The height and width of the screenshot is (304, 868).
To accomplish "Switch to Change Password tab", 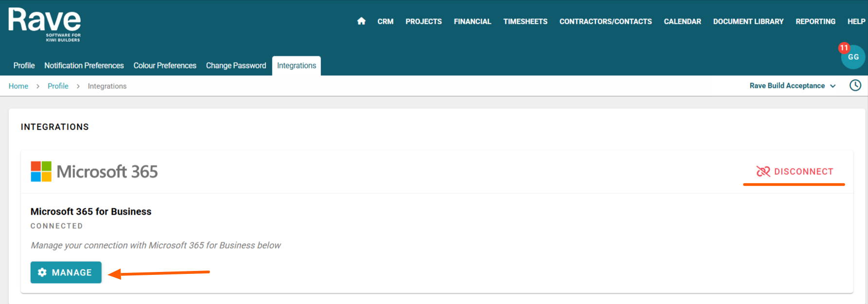I will click(236, 66).
